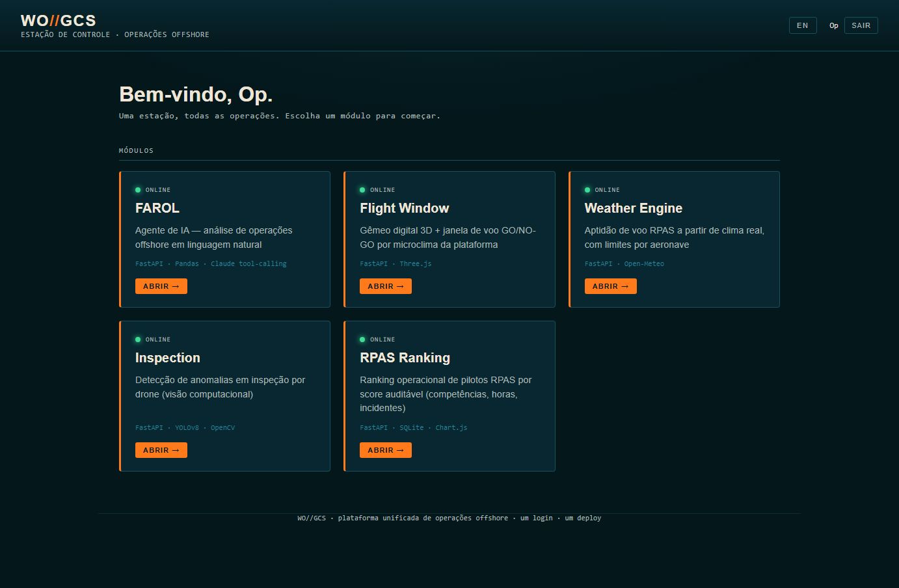Click the FAROL card title
This screenshot has width=899, height=588.
point(157,208)
